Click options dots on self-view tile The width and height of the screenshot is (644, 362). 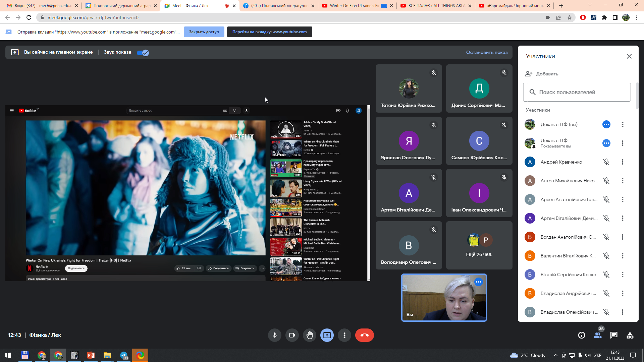[x=479, y=282]
